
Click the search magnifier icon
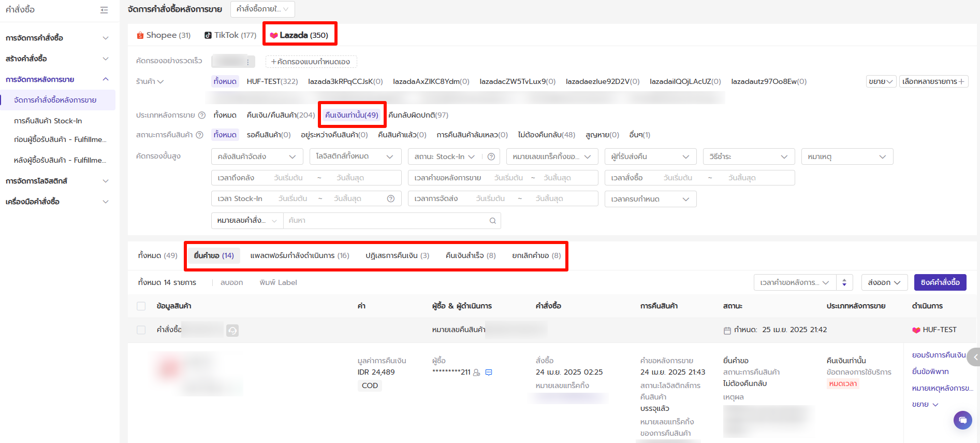tap(492, 221)
